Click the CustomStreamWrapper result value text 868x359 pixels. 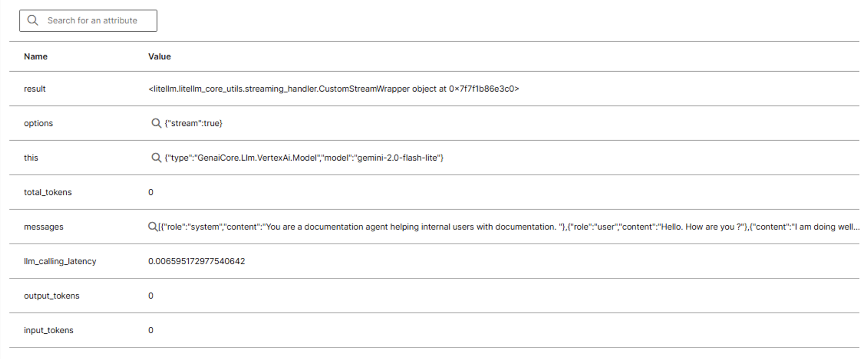coord(333,89)
